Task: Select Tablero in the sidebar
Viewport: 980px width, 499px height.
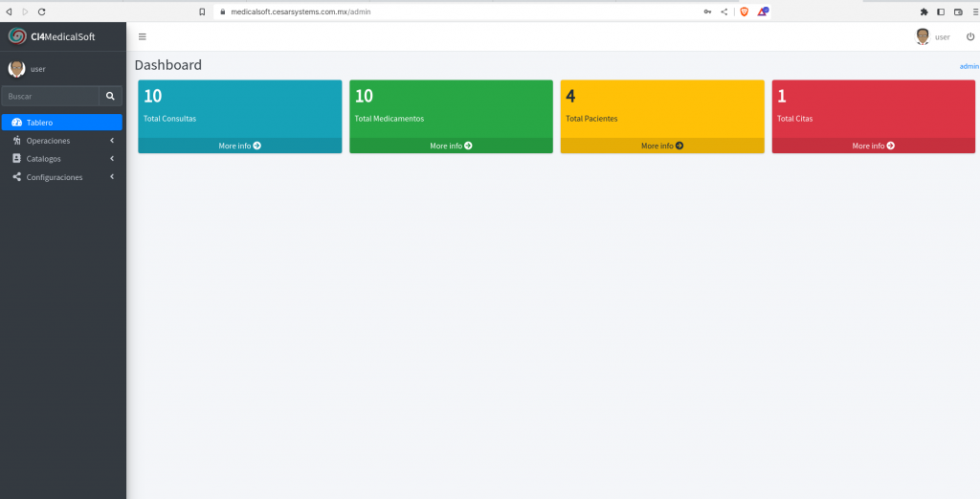Action: (62, 123)
